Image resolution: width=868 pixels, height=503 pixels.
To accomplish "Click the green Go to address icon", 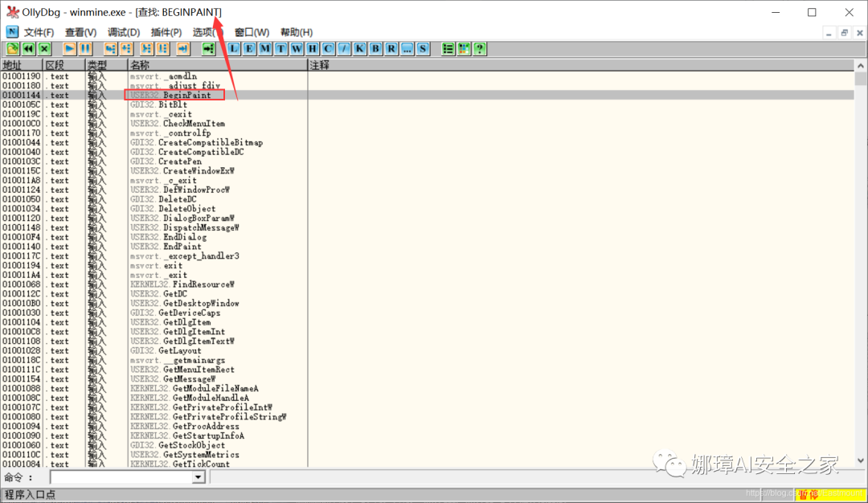I will click(208, 49).
